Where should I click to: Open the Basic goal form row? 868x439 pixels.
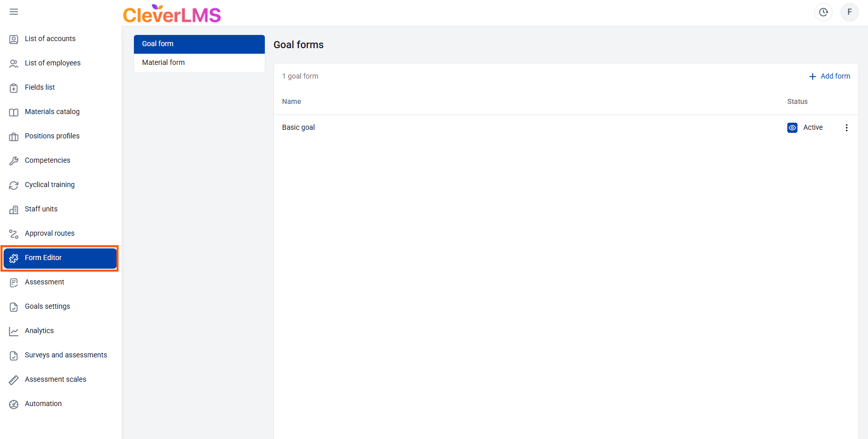click(x=298, y=127)
